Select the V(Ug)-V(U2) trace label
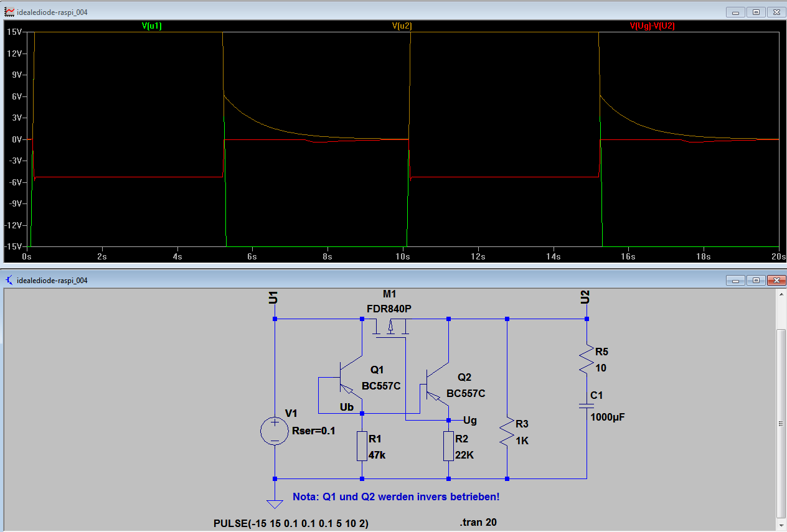Viewport: 787px width, 532px height. coord(653,26)
